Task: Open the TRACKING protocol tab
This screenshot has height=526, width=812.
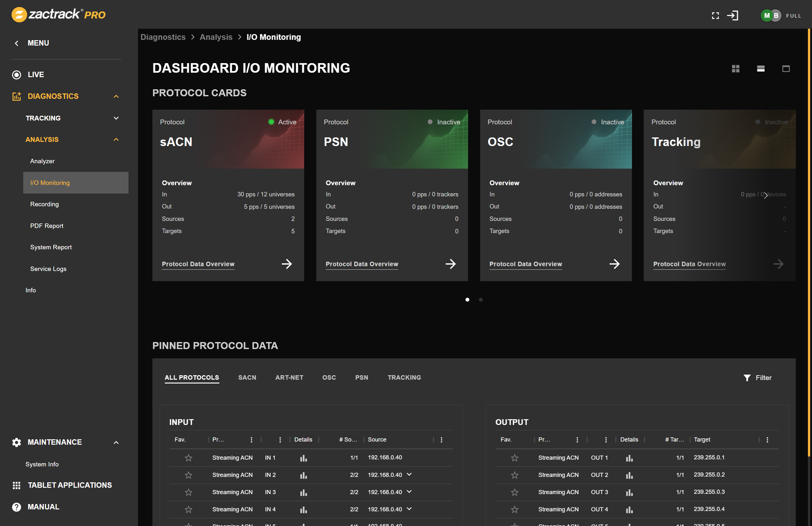Action: pyautogui.click(x=404, y=378)
